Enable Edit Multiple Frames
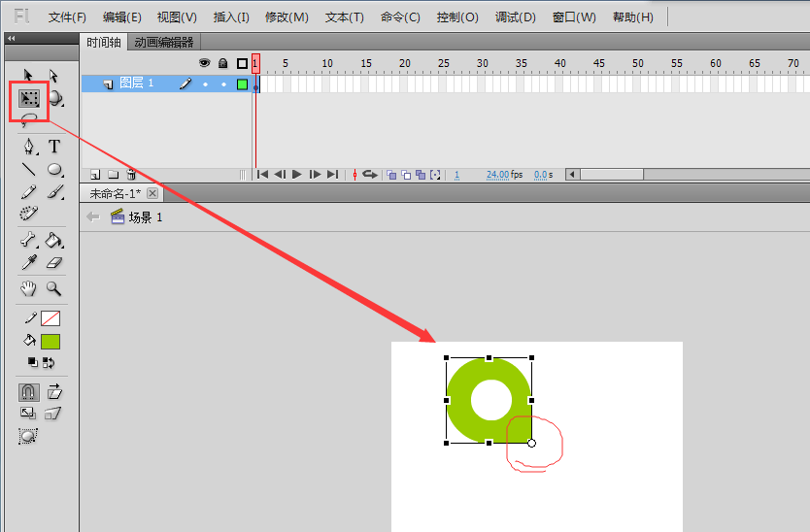Screen dimensions: 810x532 pyautogui.click(x=421, y=175)
